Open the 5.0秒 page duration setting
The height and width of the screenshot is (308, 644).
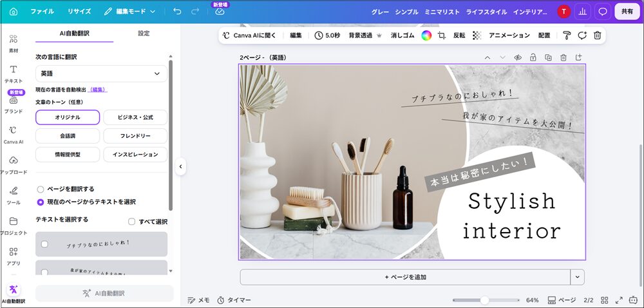point(327,35)
